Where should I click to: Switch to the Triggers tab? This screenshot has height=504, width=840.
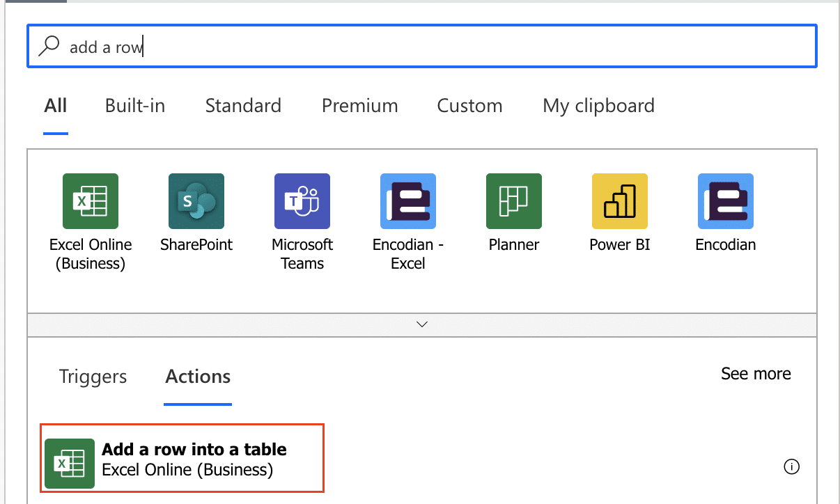point(93,377)
